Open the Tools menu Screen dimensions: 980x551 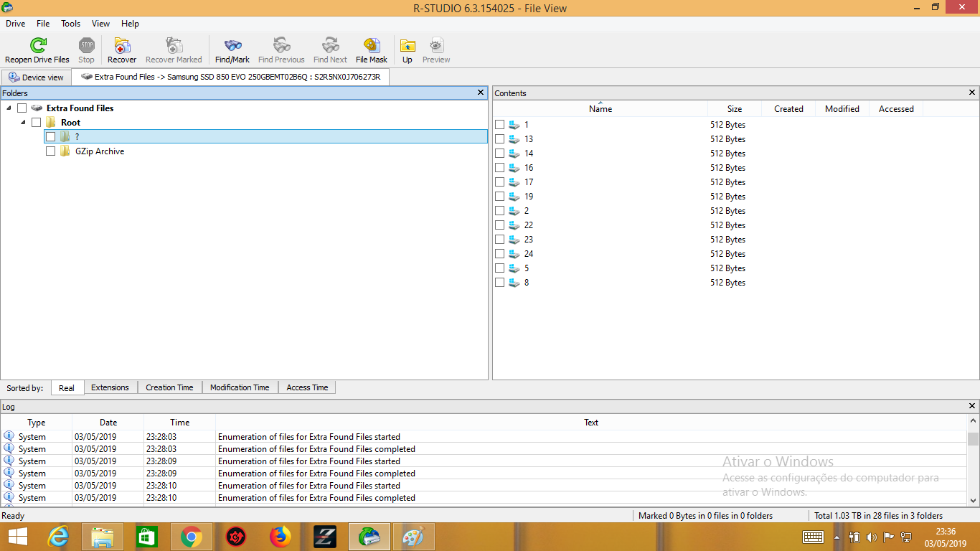coord(71,24)
